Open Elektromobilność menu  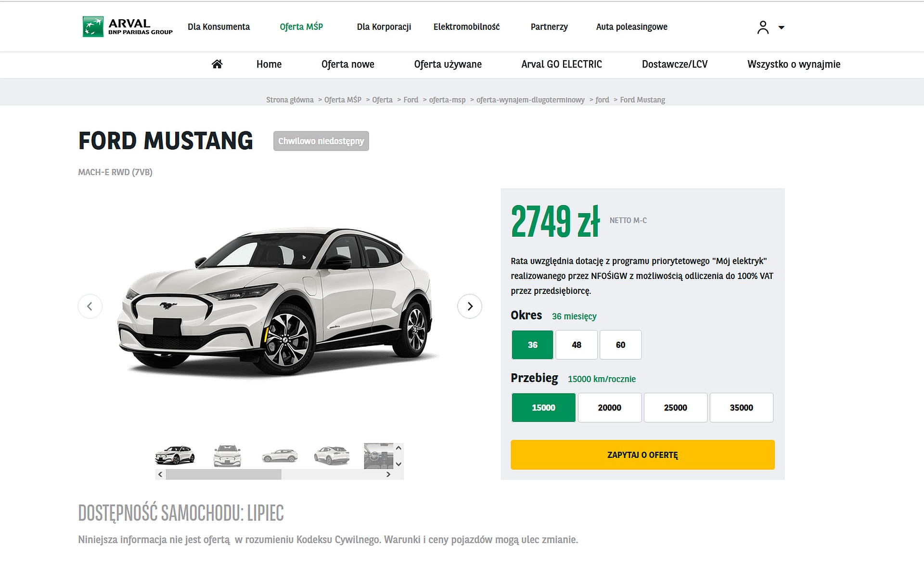point(466,27)
